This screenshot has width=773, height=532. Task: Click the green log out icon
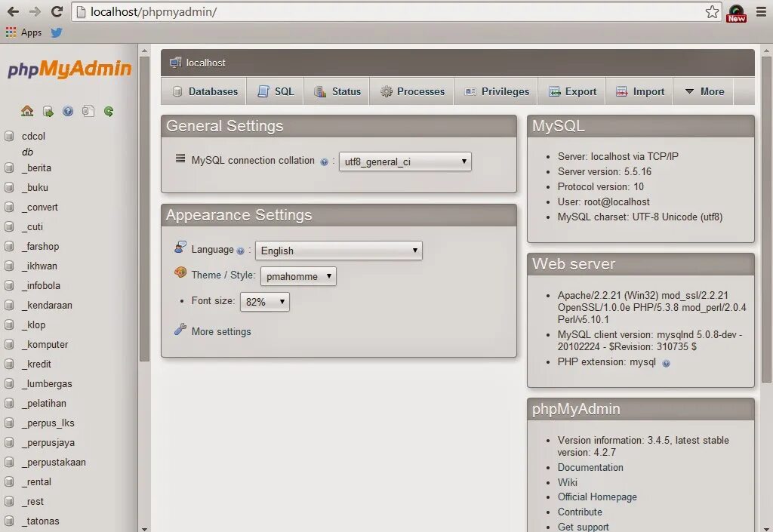click(x=48, y=112)
